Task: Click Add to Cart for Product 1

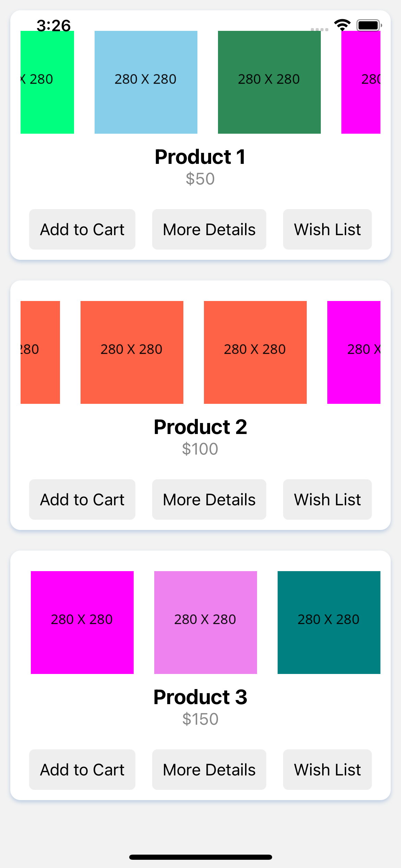Action: coord(82,229)
